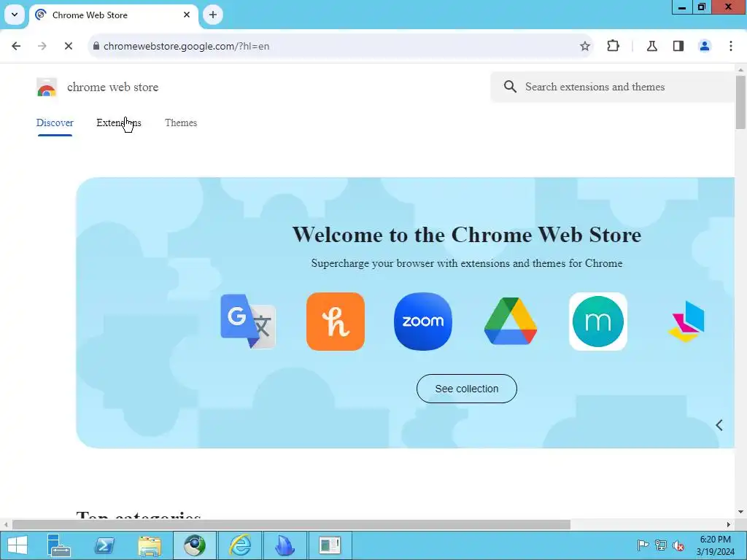This screenshot has height=560, width=747.
Task: Open File Explorer from taskbar
Action: [149, 545]
